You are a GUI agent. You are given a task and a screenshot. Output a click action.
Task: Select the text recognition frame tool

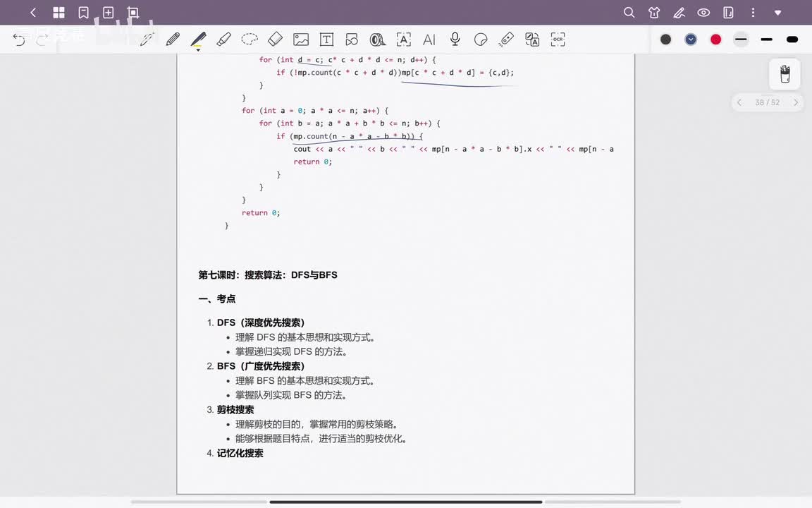[403, 40]
